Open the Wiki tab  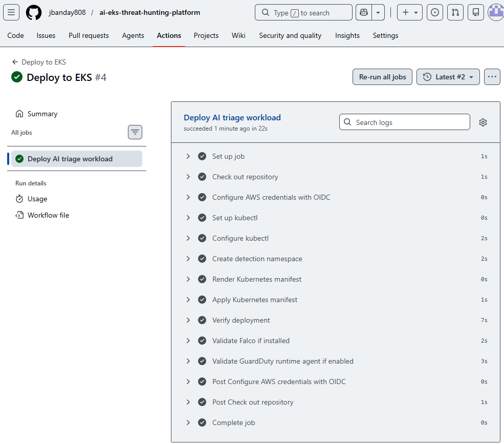point(238,35)
